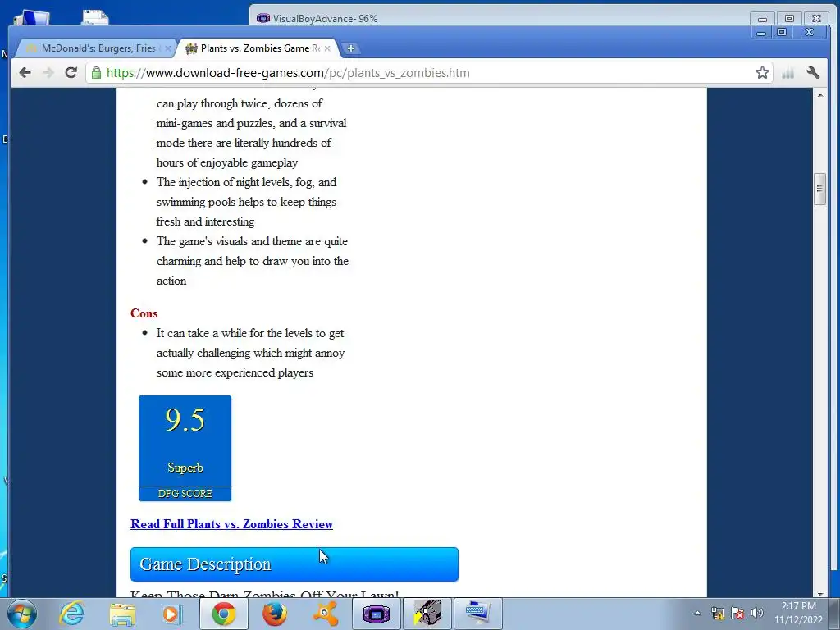Click the Action Center flag tray icon
Image resolution: width=840 pixels, height=630 pixels.
(x=737, y=614)
